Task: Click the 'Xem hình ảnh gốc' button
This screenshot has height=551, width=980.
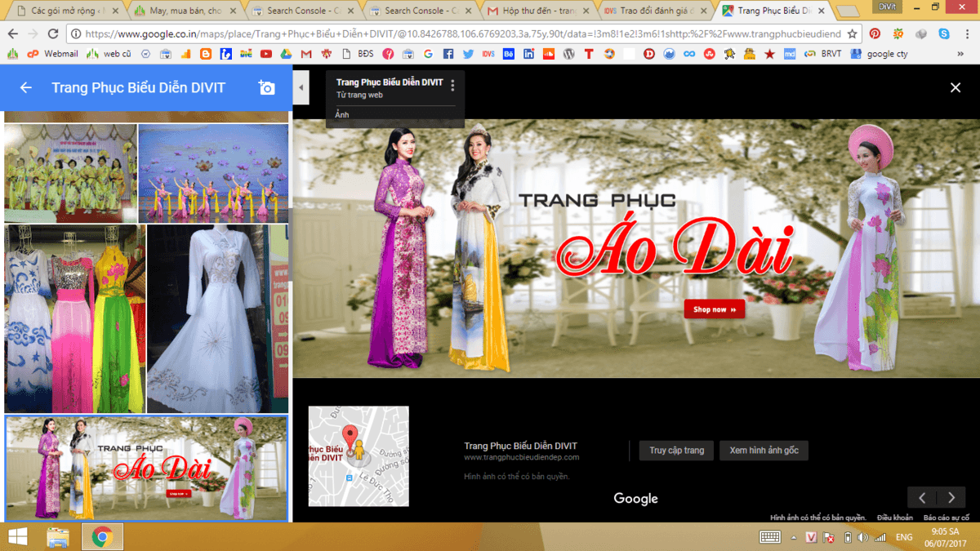Action: point(764,451)
